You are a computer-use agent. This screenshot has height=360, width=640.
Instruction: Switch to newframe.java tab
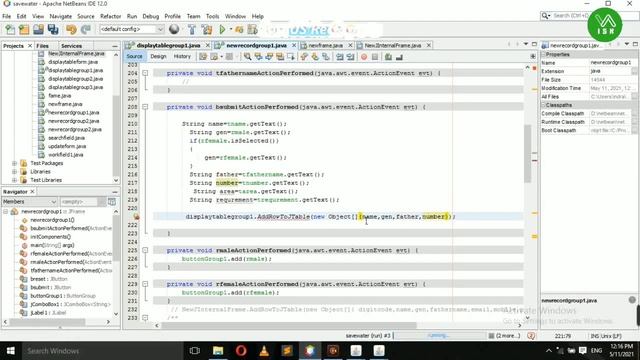tap(325, 45)
